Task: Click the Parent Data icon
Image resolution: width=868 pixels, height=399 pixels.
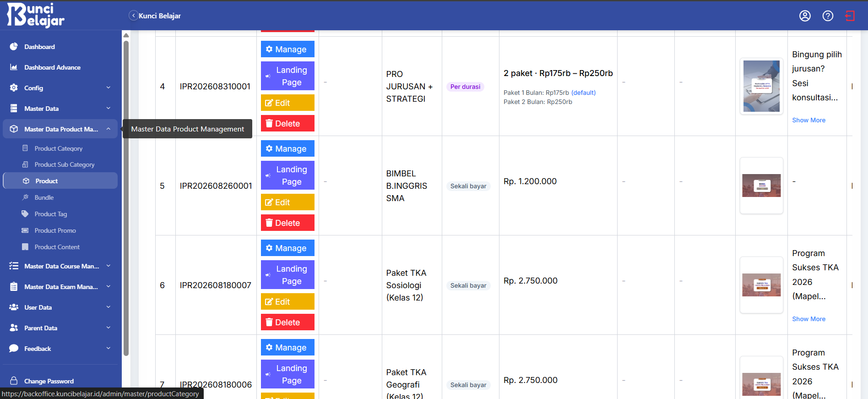Action: 14,328
